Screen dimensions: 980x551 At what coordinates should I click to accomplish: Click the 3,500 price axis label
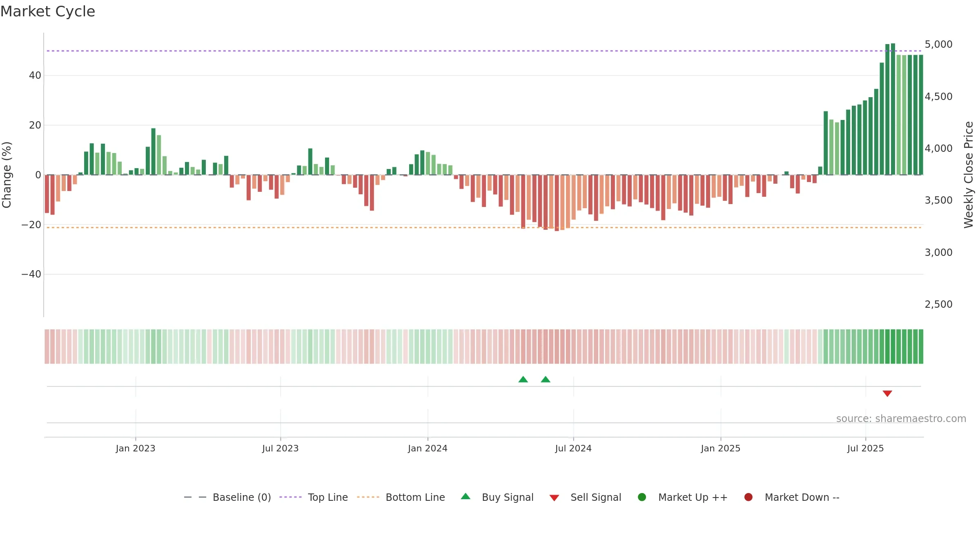[938, 200]
